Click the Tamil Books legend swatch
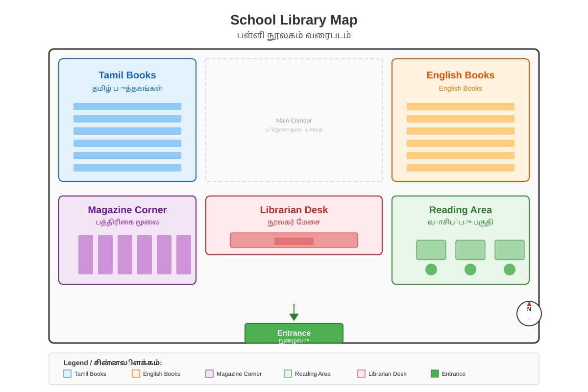Image resolution: width=588 pixels, height=392 pixels. [67, 373]
